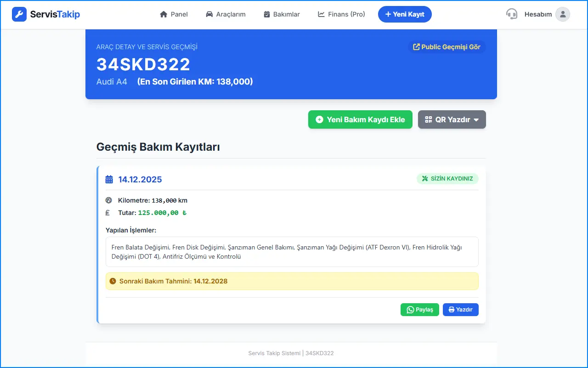Screen dimensions: 588x368
Task: Click the tools icon in SİZİN KAYDINIZ badge
Action: [425, 179]
